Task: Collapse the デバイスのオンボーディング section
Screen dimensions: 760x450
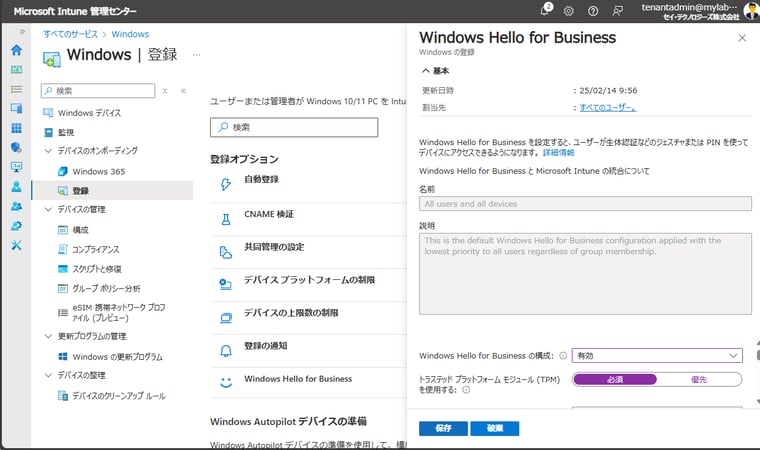Action: pyautogui.click(x=48, y=151)
